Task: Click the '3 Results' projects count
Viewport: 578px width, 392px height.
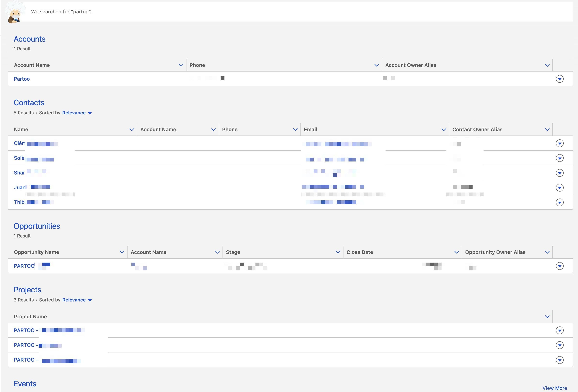Action: [24, 300]
